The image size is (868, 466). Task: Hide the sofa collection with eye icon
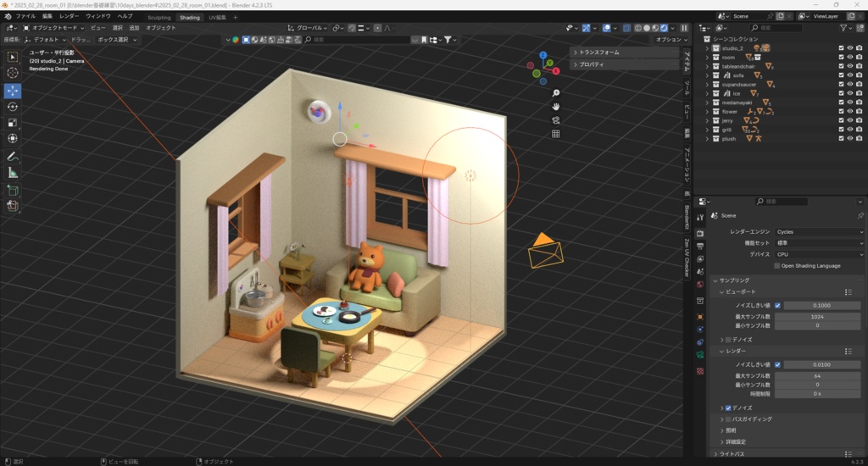tap(849, 75)
